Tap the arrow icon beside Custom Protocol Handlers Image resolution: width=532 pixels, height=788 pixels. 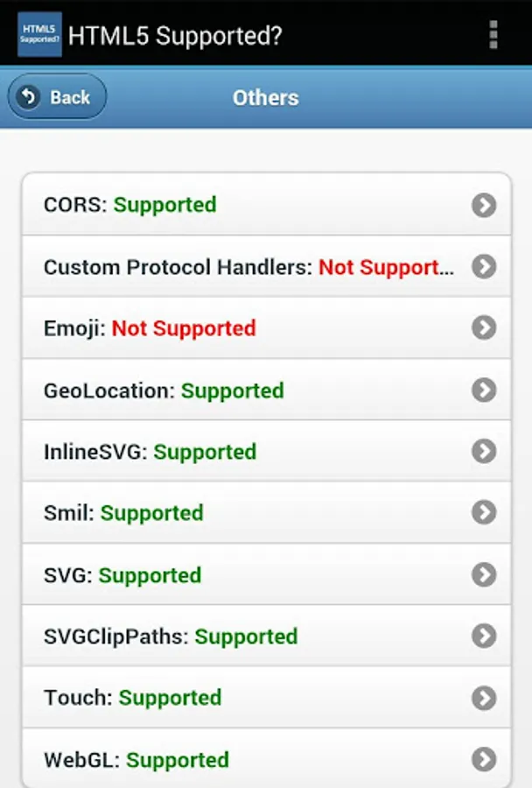(484, 266)
